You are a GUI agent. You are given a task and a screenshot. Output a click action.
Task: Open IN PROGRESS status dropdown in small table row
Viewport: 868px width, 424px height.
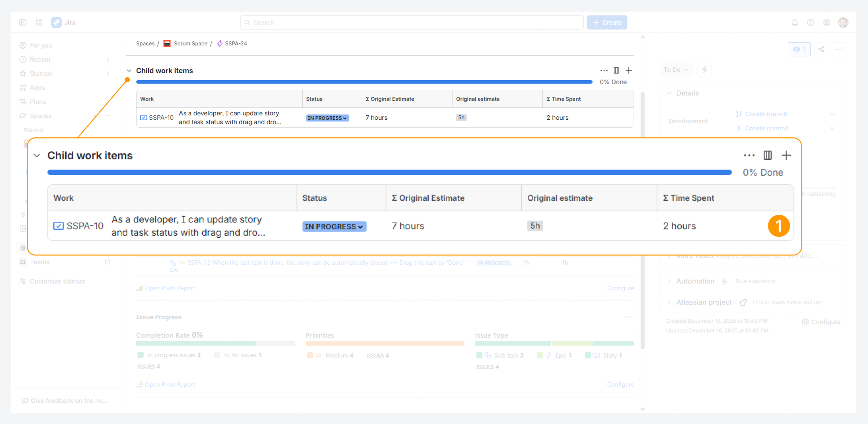(x=327, y=118)
